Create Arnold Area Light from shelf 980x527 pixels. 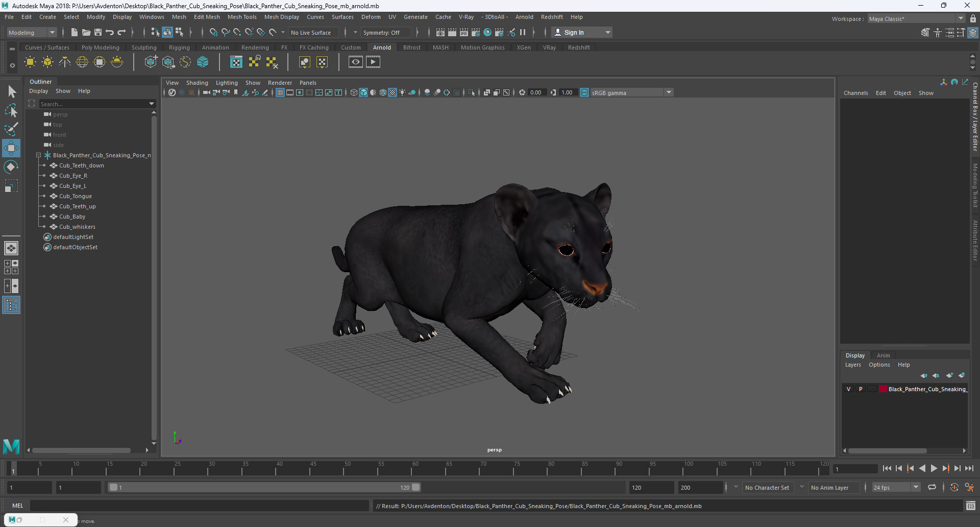[30, 62]
